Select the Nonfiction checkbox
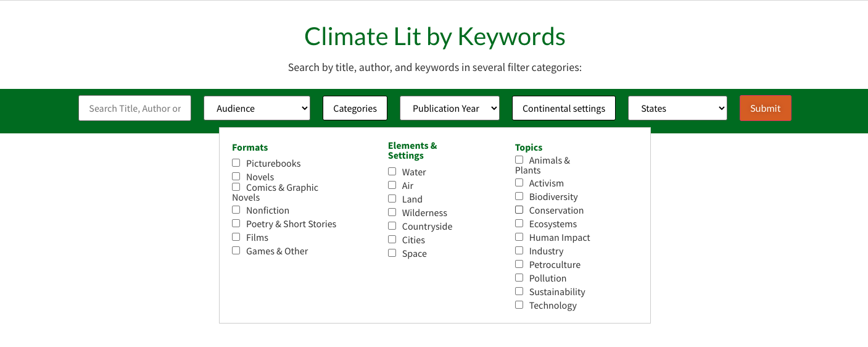 coord(236,210)
